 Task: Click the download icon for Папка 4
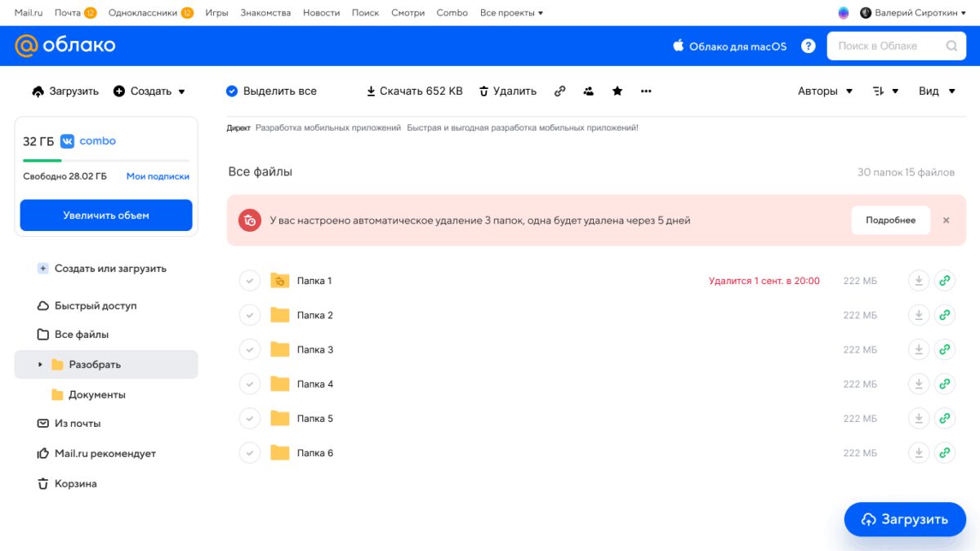[x=919, y=384]
